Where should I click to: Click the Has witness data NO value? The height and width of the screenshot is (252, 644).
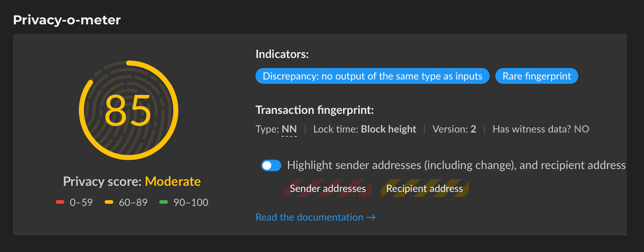pyautogui.click(x=581, y=129)
